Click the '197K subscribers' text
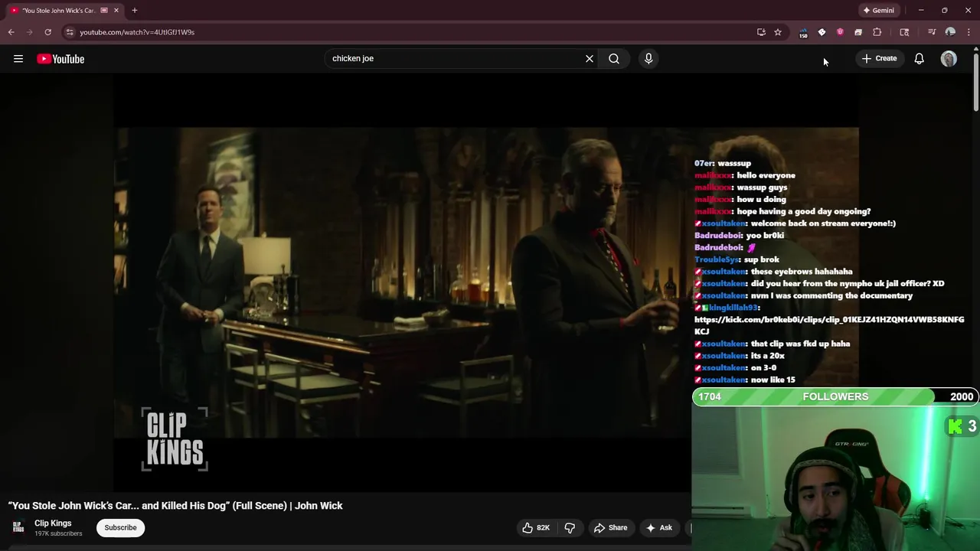Viewport: 980px width, 551px height. tap(58, 533)
